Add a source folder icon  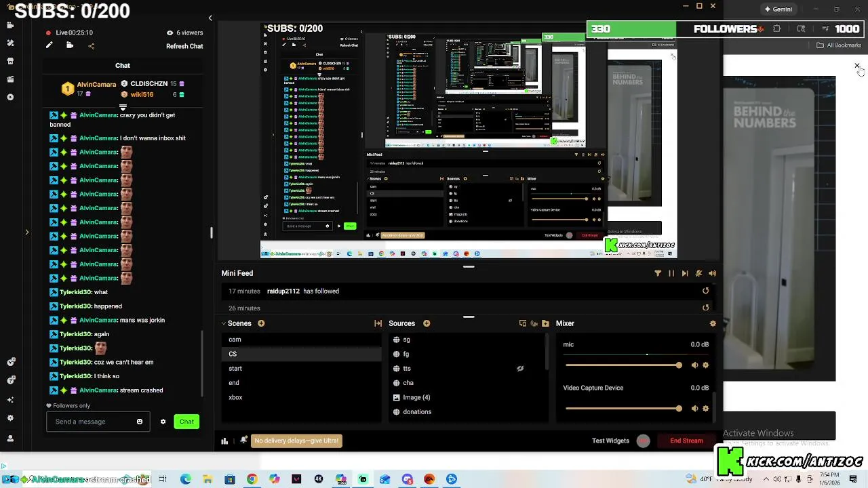click(545, 323)
